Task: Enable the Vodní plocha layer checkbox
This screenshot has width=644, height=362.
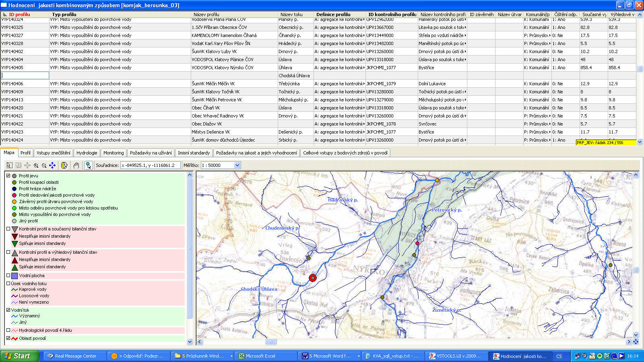Action: tap(8, 276)
